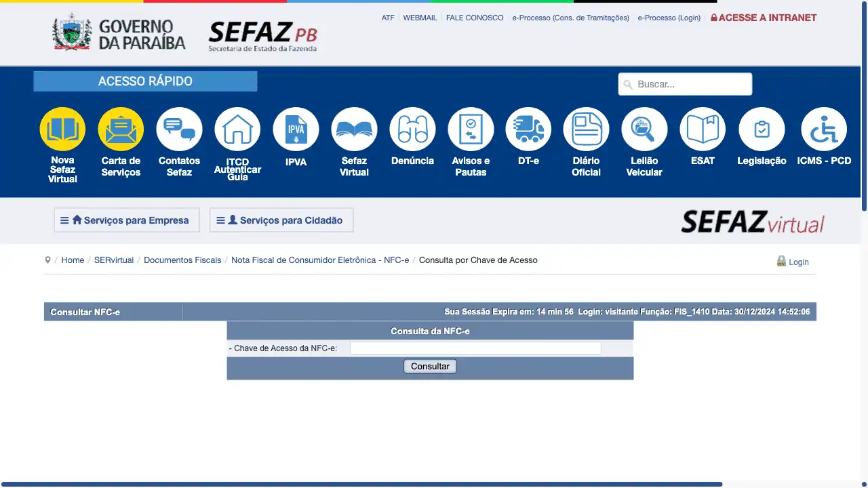
Task: Expand the Serviços para Empresa menu
Action: pyautogui.click(x=127, y=220)
